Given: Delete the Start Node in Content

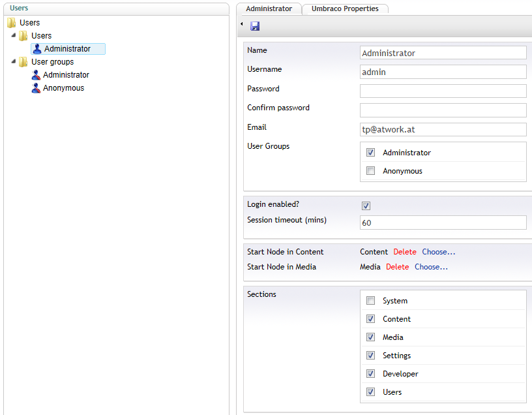Looking at the screenshot, I should (404, 252).
